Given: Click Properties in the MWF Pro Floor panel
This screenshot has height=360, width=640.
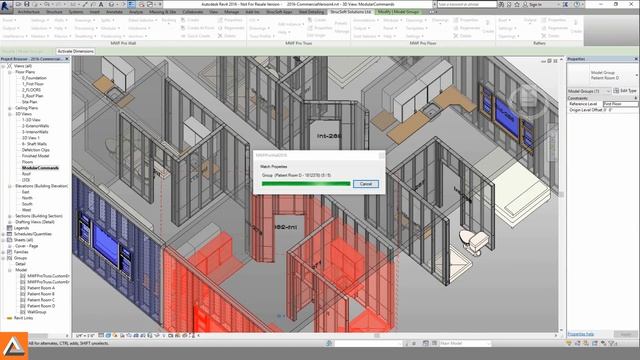Looking at the screenshot, I should tap(466, 20).
